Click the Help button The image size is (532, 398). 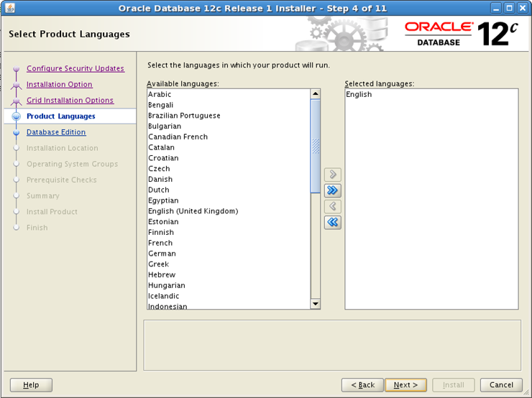(x=31, y=385)
